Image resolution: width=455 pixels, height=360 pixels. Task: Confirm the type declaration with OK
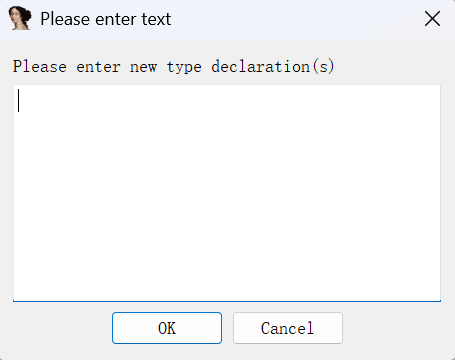(167, 328)
